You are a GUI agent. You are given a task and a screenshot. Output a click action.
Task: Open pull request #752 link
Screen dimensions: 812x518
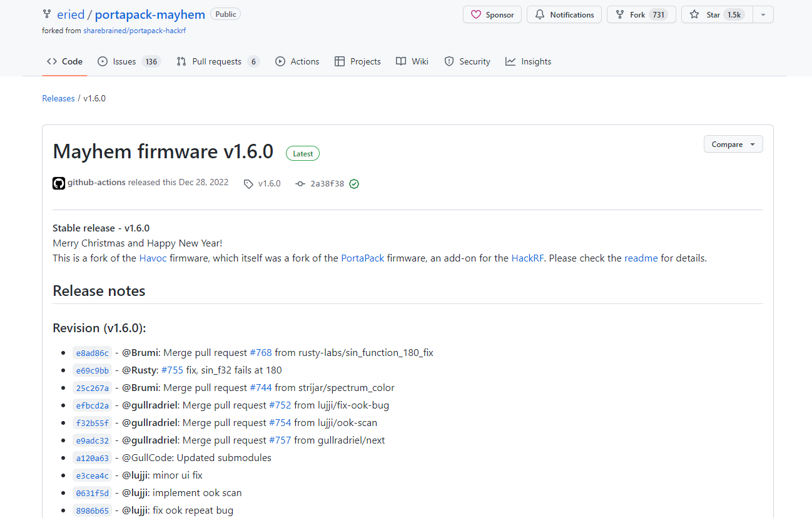(280, 405)
